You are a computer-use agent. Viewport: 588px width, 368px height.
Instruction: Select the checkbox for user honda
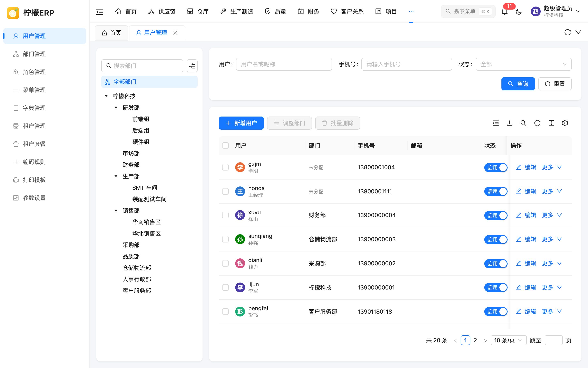[x=225, y=191]
